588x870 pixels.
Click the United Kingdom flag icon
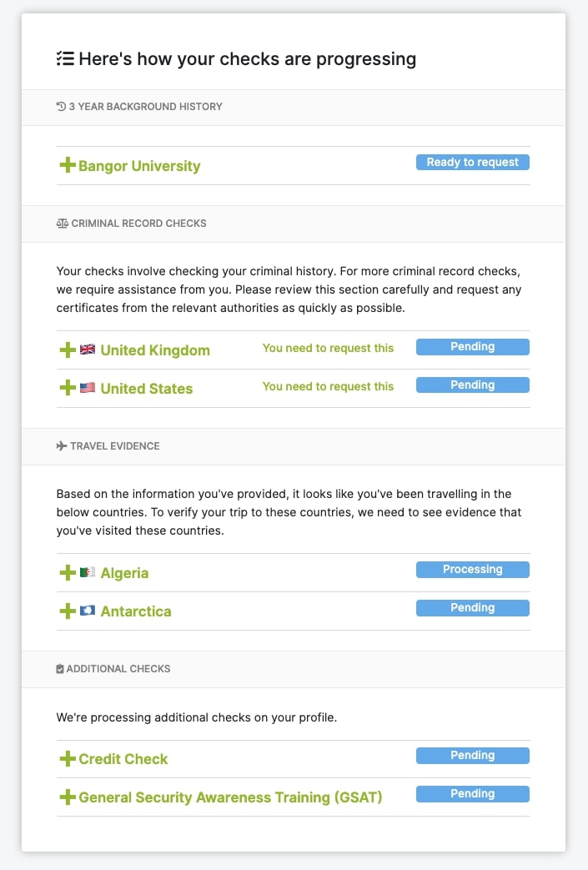pyautogui.click(x=88, y=350)
